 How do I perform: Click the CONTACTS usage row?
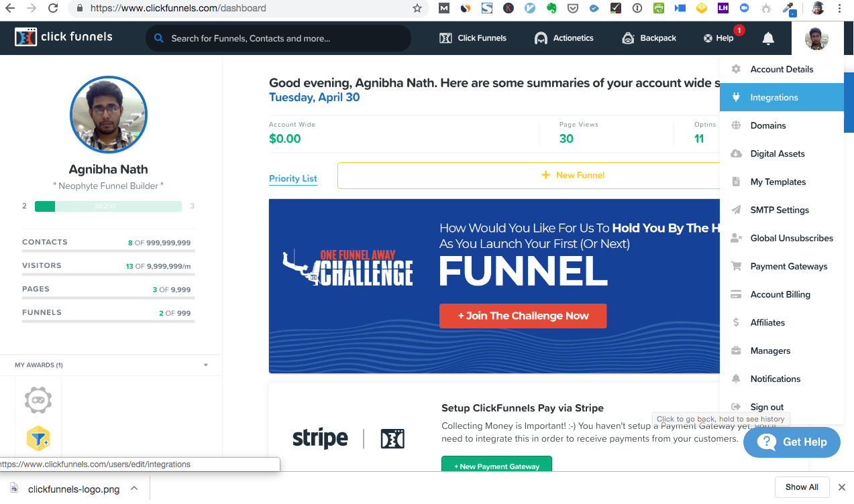point(108,244)
